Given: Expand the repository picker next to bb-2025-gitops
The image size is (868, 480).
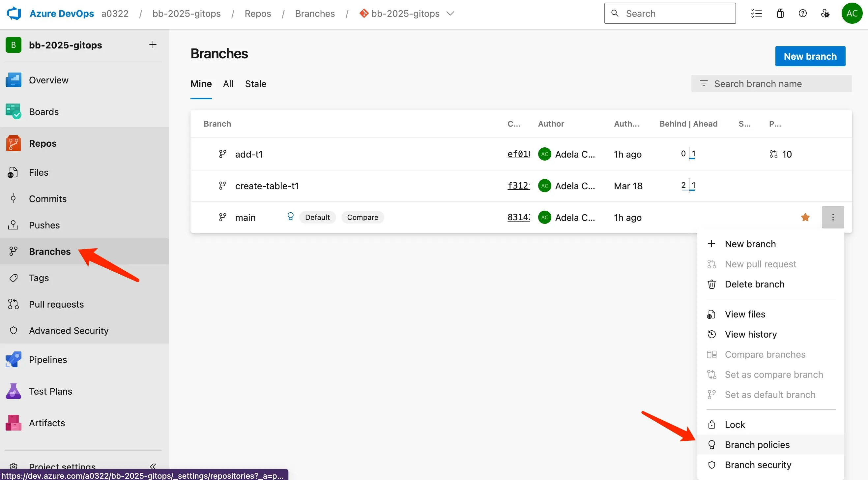Looking at the screenshot, I should (x=450, y=14).
